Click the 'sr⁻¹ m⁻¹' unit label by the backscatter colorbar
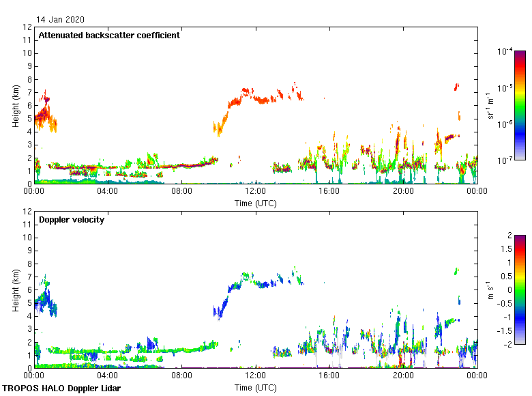Screen dimensions: 532x396 click(x=490, y=105)
